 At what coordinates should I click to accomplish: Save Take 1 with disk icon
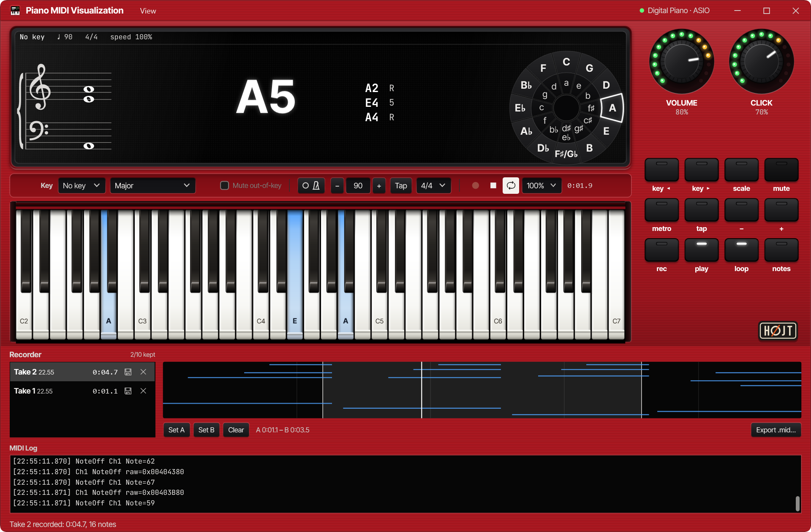pyautogui.click(x=128, y=391)
